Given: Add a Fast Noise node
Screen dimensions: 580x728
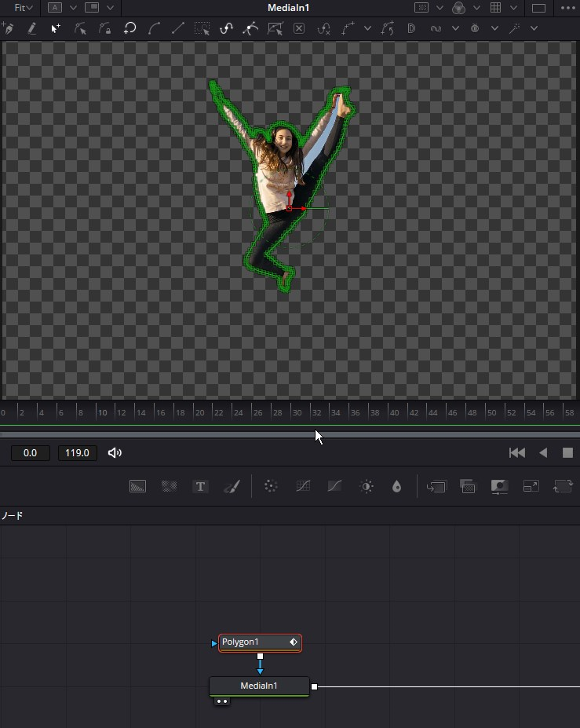Looking at the screenshot, I should click(169, 486).
